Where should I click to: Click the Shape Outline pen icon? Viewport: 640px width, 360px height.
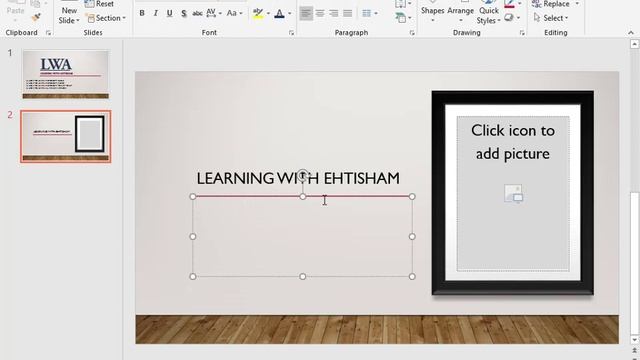click(x=509, y=4)
